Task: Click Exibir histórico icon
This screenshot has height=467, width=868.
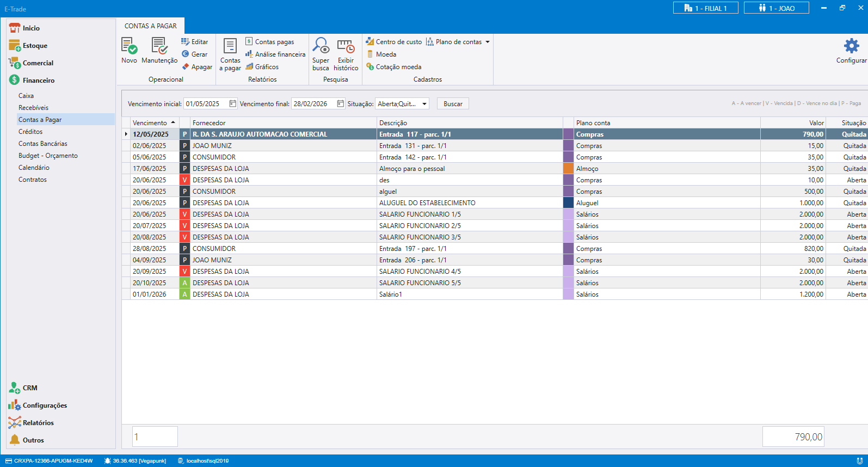Action: click(x=346, y=46)
